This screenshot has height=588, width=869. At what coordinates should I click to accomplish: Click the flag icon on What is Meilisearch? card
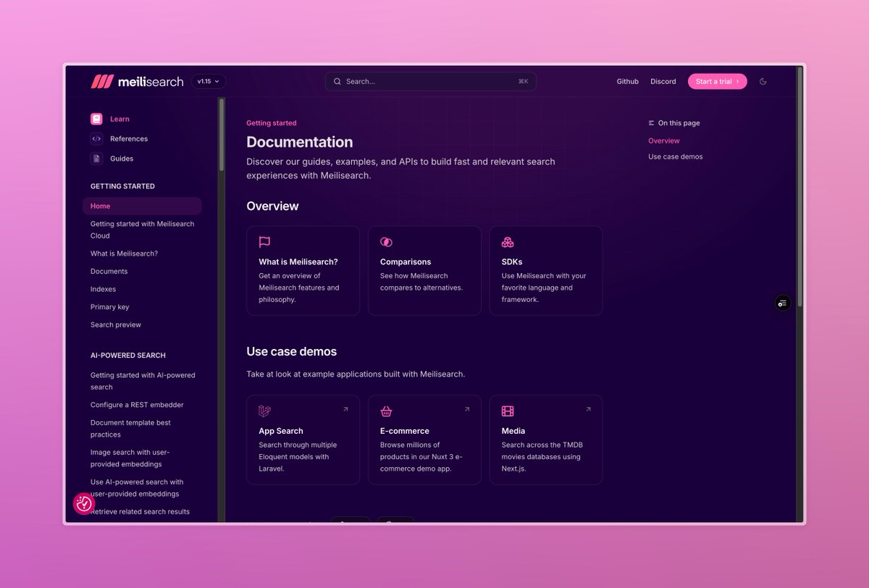click(264, 242)
